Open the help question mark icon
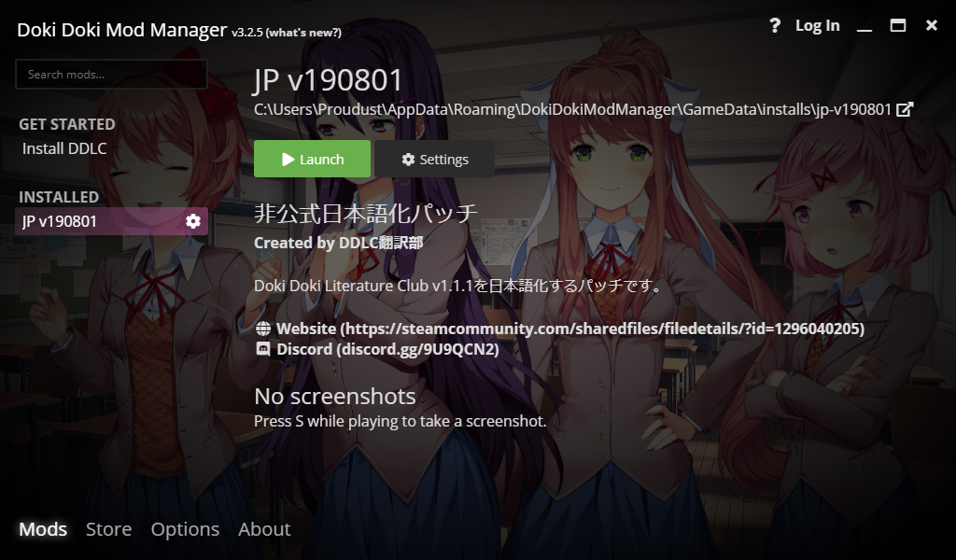Image resolution: width=956 pixels, height=560 pixels. [774, 25]
